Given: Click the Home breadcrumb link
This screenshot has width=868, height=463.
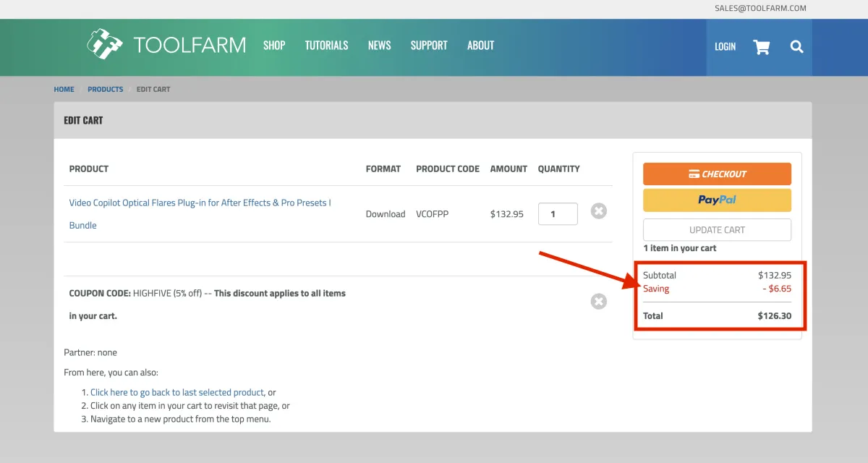Looking at the screenshot, I should click(64, 90).
